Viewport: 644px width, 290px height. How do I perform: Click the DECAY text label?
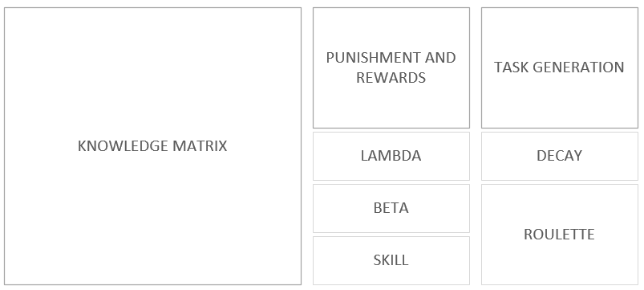(560, 156)
